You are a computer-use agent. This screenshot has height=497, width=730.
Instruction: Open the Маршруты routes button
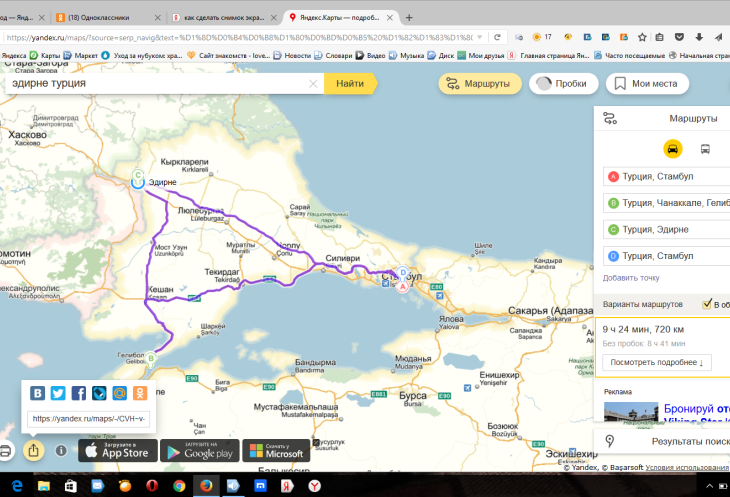click(478, 84)
